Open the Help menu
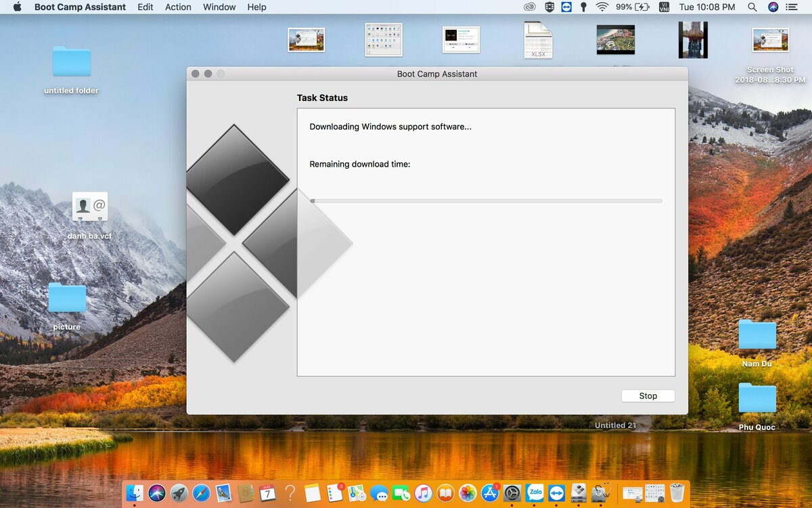The image size is (812, 508). click(256, 7)
